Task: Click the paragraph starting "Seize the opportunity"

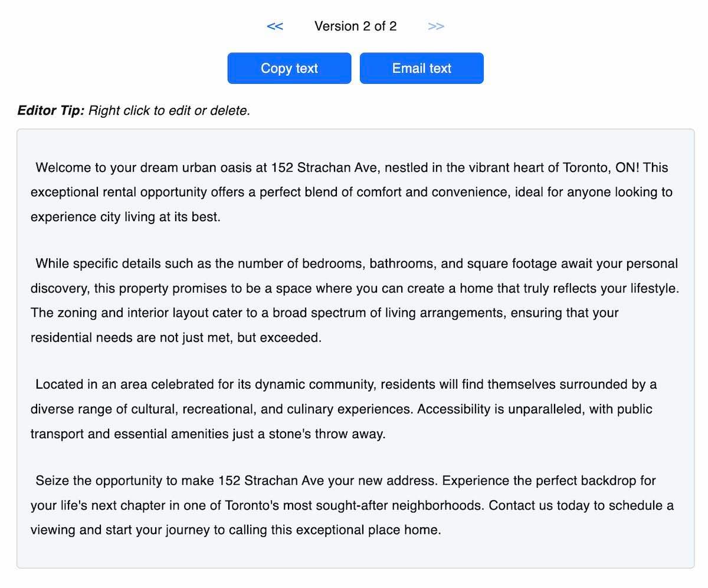Action: (x=352, y=505)
